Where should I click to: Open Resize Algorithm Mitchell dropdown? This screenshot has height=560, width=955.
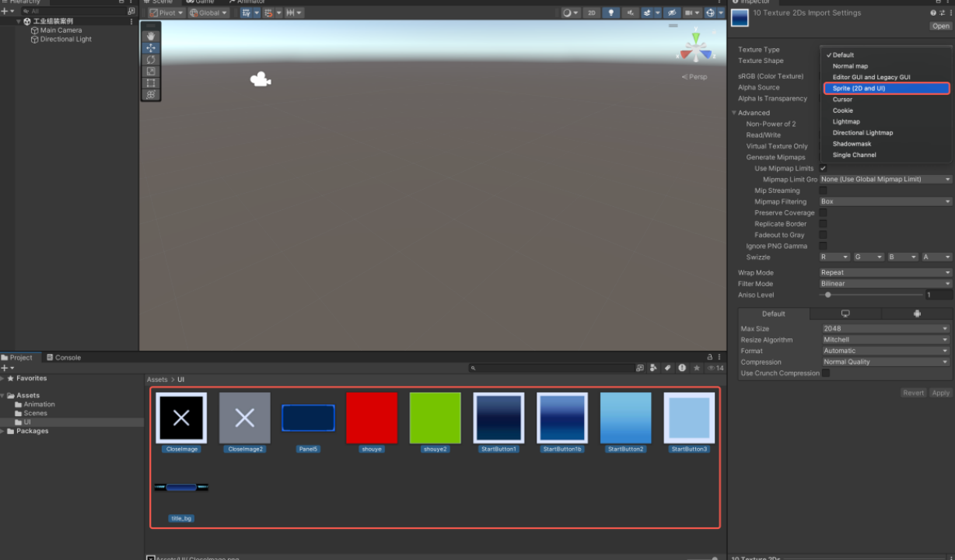[x=887, y=340]
